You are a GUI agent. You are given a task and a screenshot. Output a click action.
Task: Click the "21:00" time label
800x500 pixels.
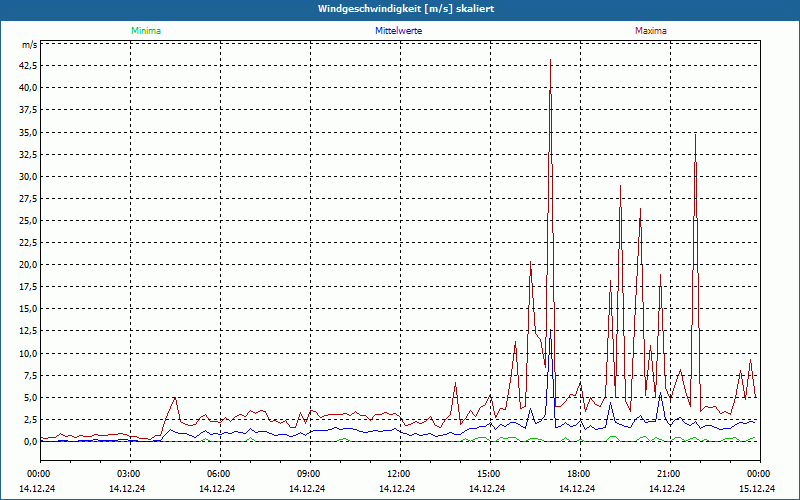tap(667, 474)
